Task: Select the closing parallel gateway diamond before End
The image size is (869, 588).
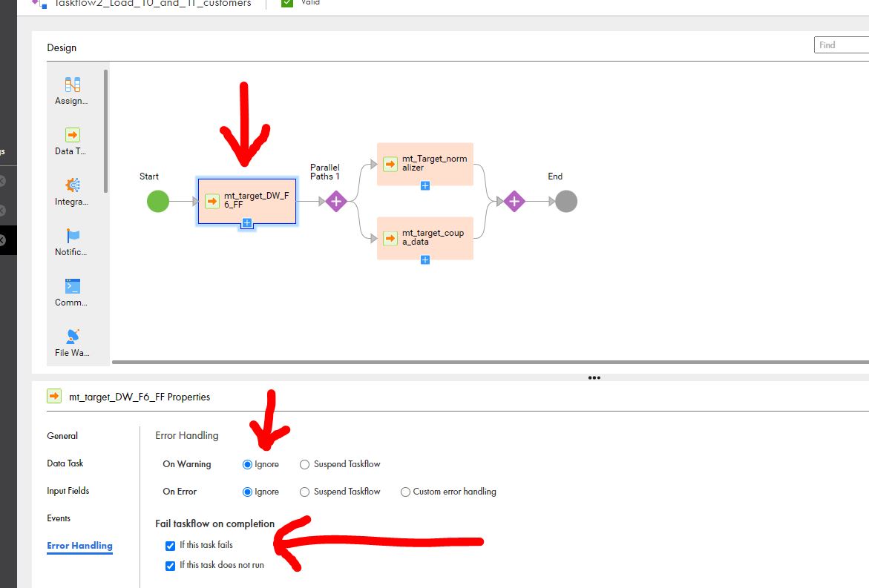Action: coord(514,201)
